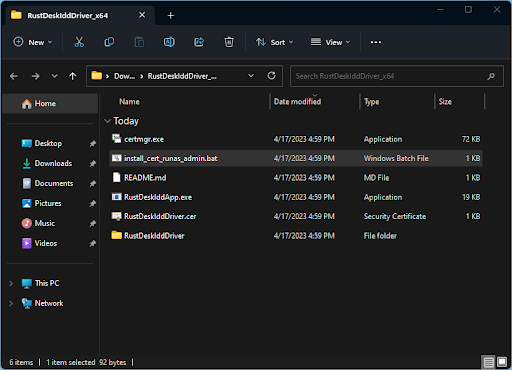The height and width of the screenshot is (370, 512).
Task: Select the README.md file name
Action: coord(145,178)
